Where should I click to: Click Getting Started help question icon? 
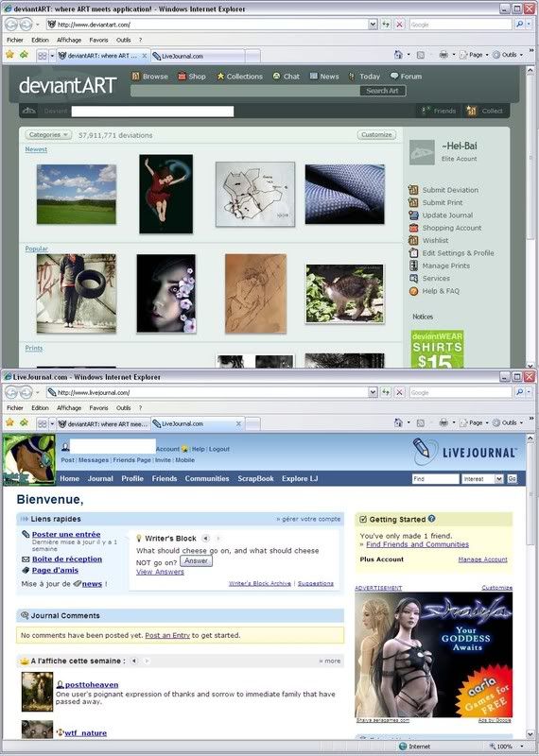[x=431, y=519]
